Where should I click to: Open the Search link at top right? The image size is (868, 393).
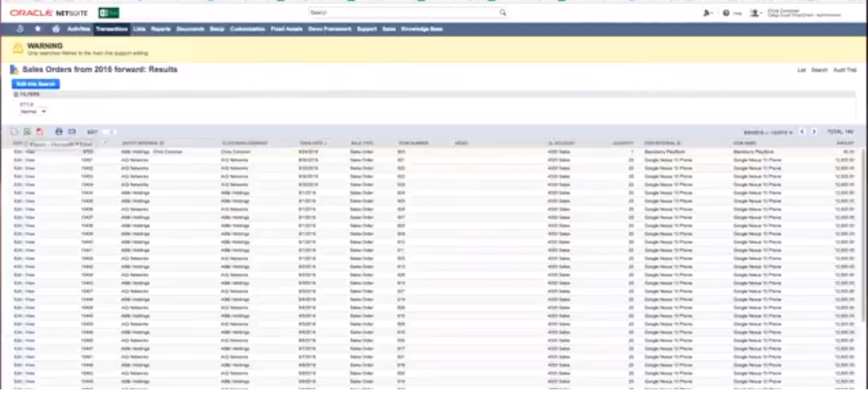pos(819,70)
